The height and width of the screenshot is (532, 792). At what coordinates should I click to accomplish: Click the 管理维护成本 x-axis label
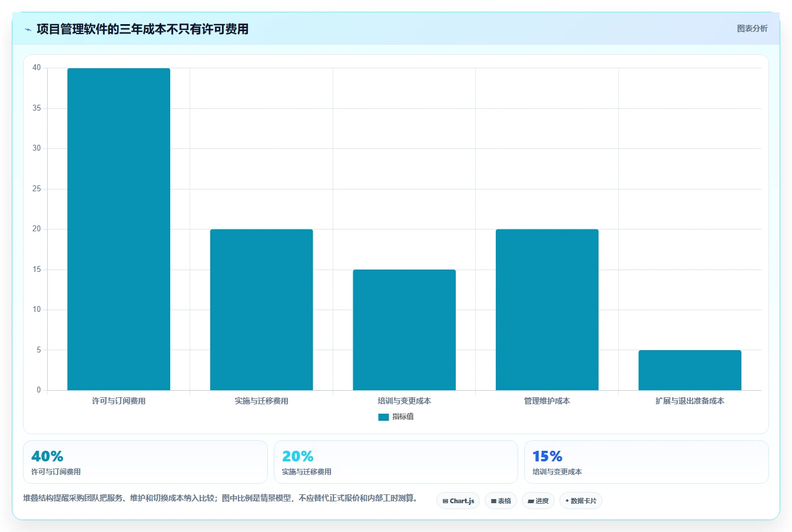547,401
